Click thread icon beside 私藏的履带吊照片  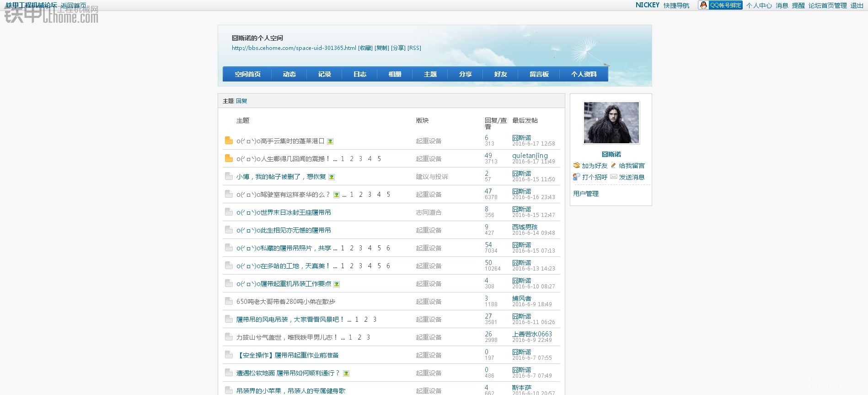[x=229, y=248]
